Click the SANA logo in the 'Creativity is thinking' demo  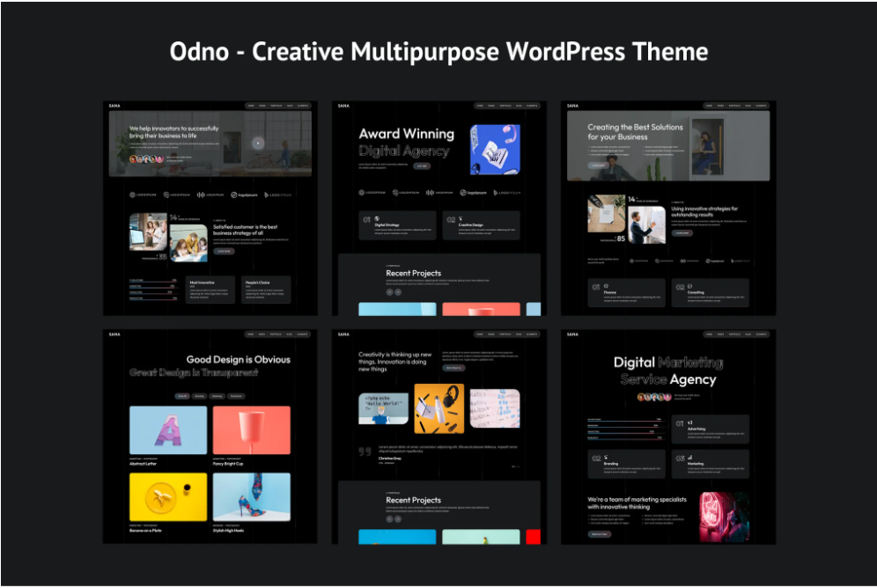click(343, 334)
